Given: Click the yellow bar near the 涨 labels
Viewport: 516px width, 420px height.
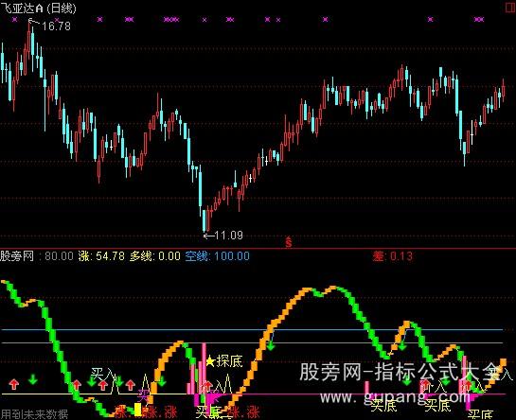Looking at the screenshot, I should coord(138,410).
